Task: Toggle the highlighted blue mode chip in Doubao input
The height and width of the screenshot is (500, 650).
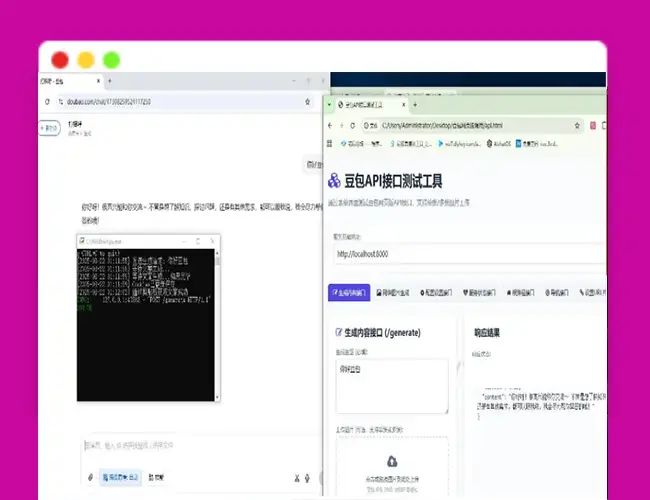Action: tap(120, 478)
